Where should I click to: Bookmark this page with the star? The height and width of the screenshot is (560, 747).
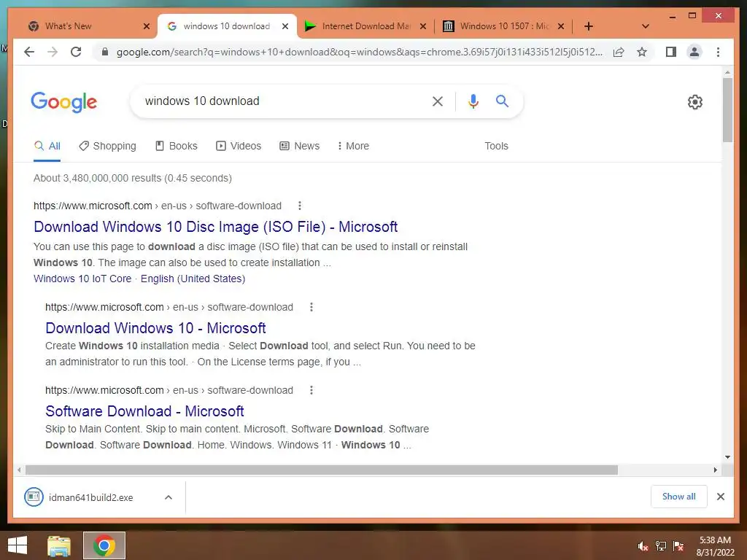click(642, 52)
